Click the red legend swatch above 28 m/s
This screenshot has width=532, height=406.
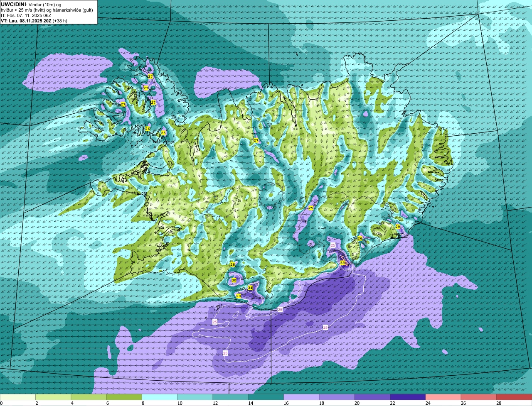[514, 397]
